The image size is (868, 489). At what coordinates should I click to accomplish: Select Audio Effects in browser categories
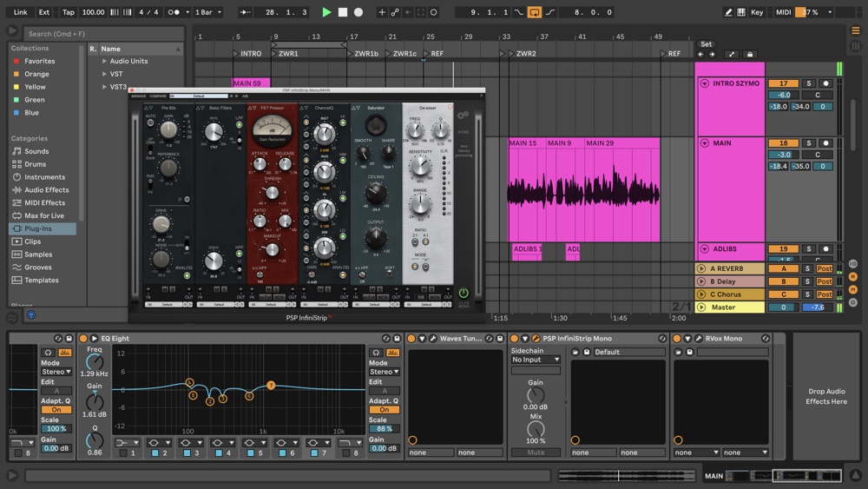pos(46,189)
